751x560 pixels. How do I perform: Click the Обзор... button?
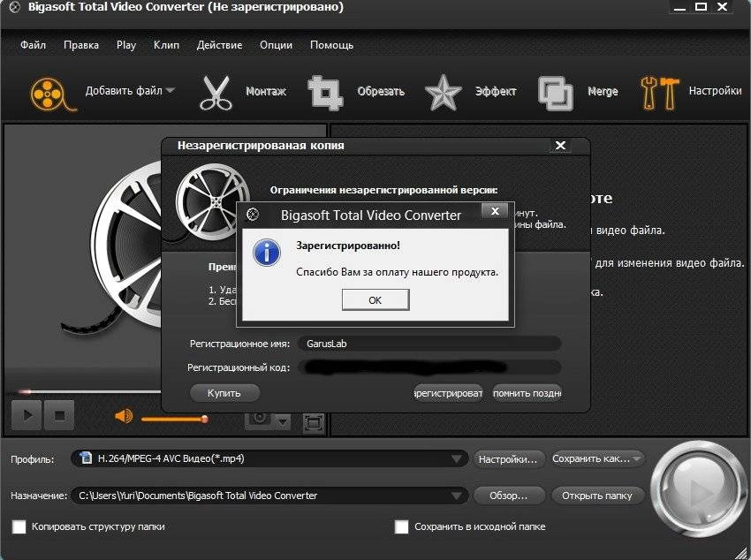tap(509, 496)
